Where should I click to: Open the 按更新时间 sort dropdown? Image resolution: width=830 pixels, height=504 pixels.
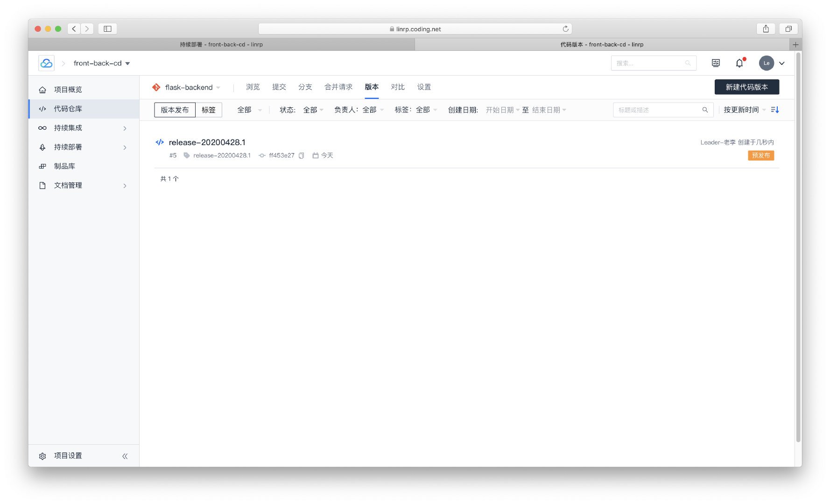745,110
